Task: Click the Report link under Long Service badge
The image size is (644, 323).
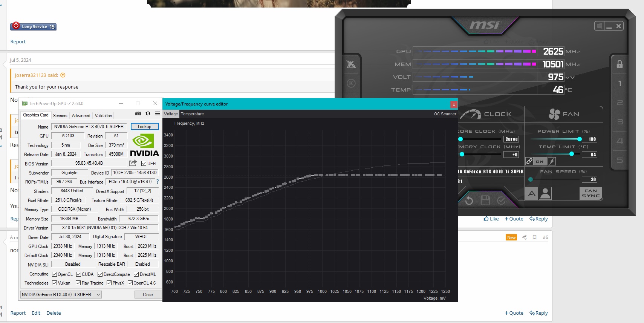Action: 18,41
